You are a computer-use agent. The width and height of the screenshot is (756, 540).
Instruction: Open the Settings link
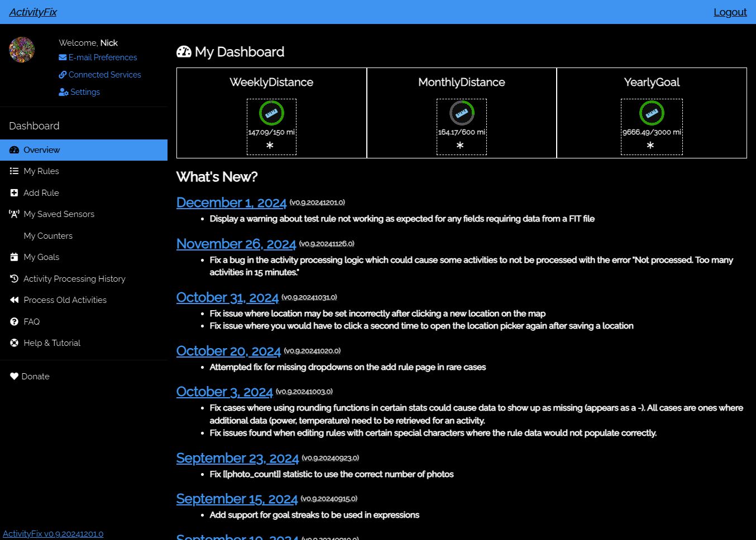click(x=85, y=91)
